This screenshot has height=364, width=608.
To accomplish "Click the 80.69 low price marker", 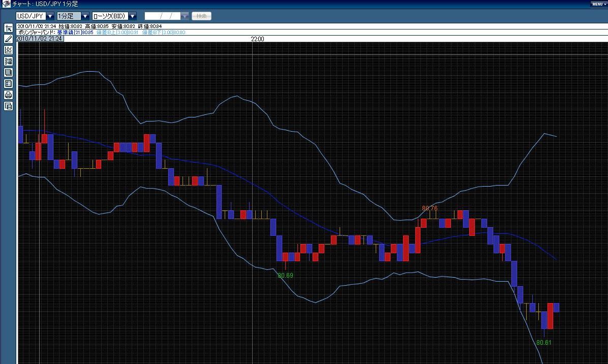I will 285,275.
